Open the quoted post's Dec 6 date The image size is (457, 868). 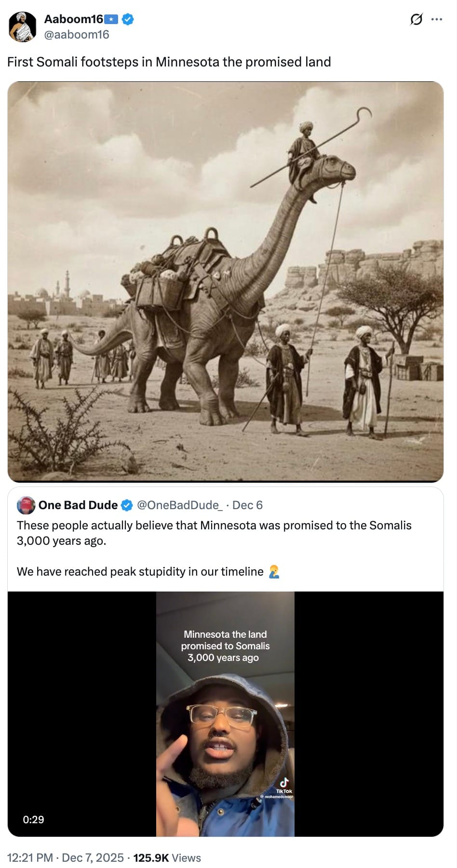point(247,505)
